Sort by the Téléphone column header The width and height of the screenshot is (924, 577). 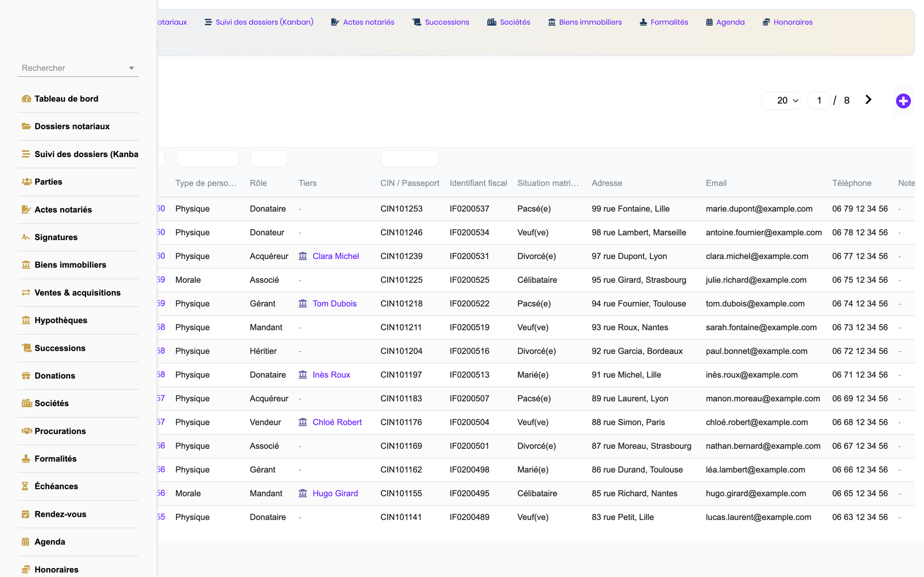852,183
